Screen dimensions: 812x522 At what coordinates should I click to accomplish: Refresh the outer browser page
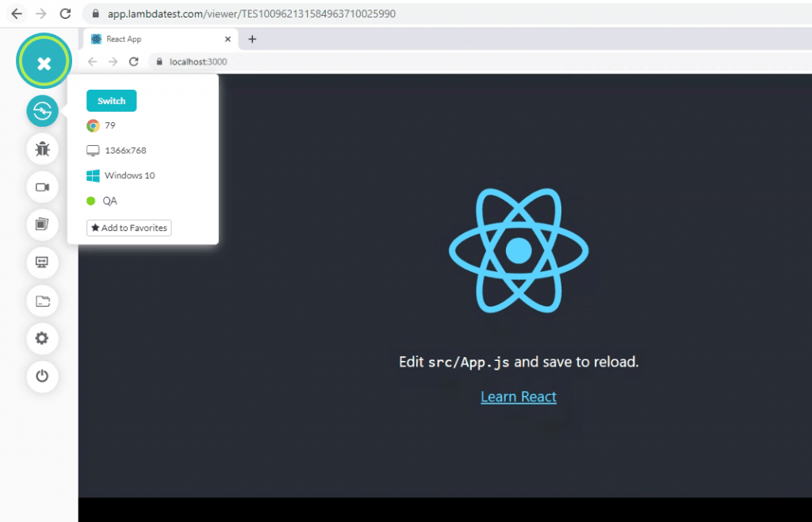pos(65,13)
